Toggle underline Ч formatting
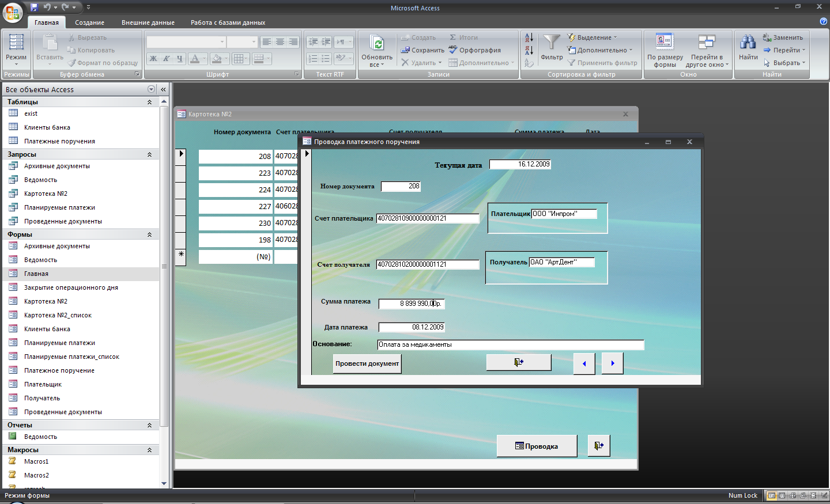The image size is (830, 504). [x=179, y=59]
